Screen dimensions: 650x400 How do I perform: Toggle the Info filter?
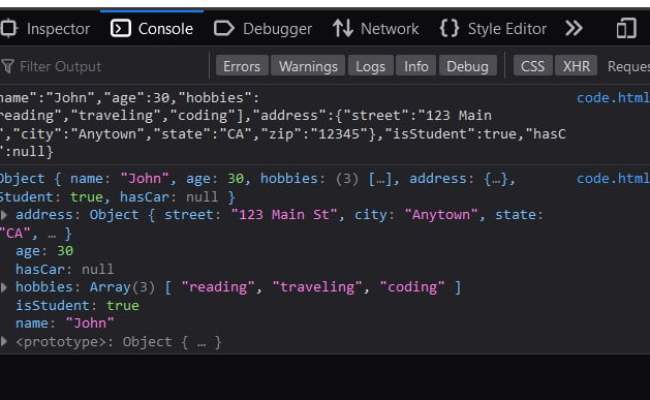416,66
